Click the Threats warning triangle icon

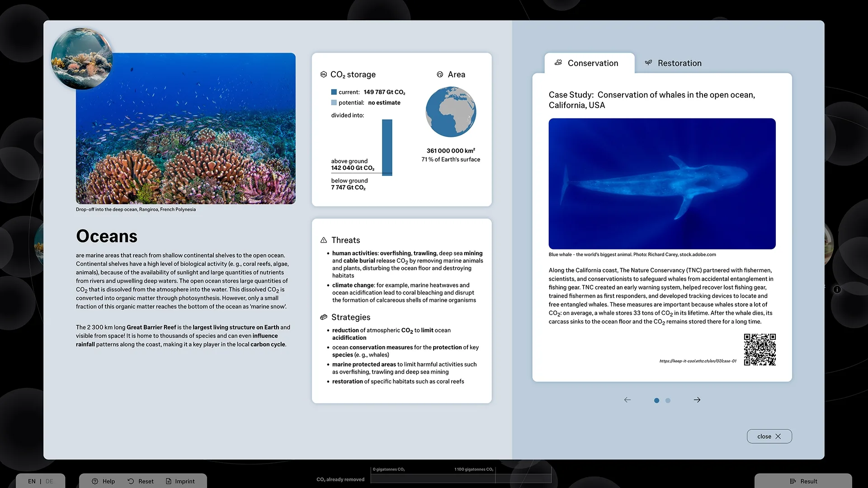click(x=323, y=240)
